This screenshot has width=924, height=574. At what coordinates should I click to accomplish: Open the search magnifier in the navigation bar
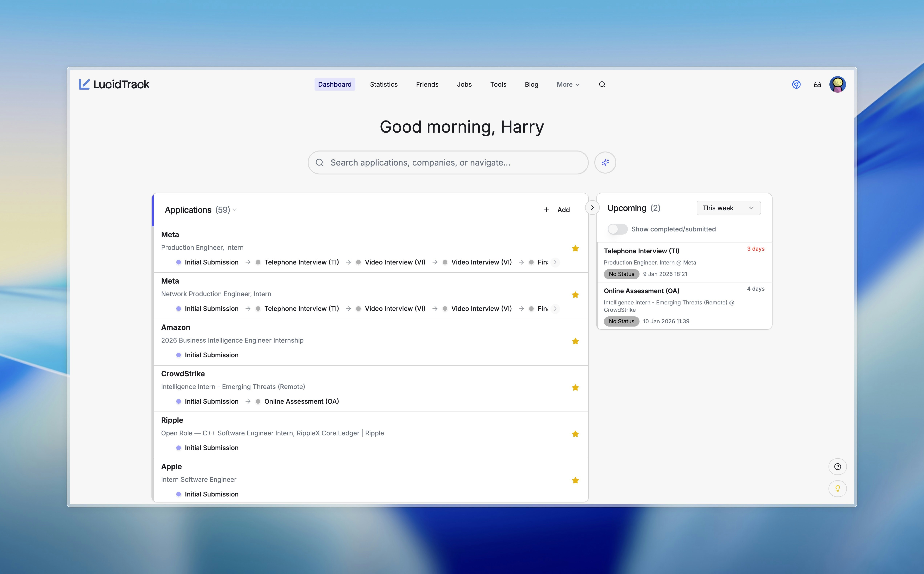[602, 84]
